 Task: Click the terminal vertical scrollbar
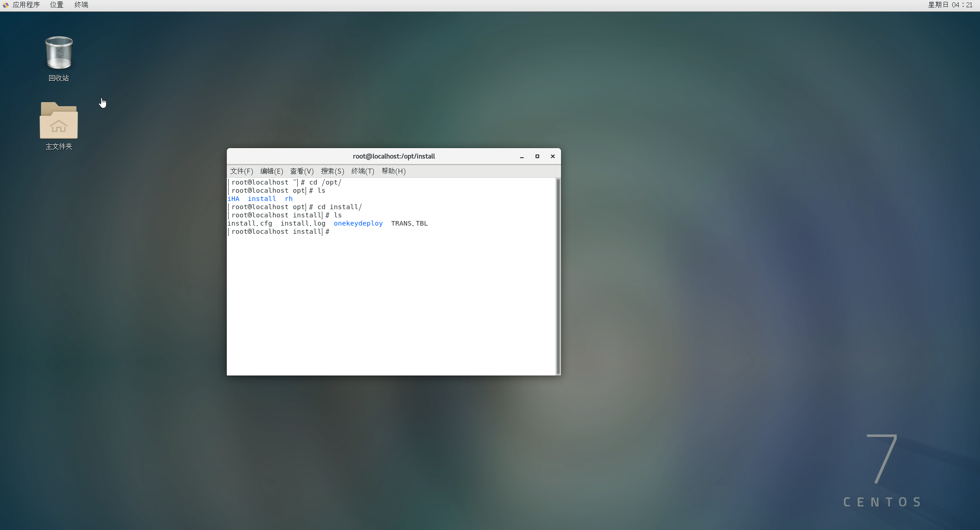pyautogui.click(x=558, y=276)
